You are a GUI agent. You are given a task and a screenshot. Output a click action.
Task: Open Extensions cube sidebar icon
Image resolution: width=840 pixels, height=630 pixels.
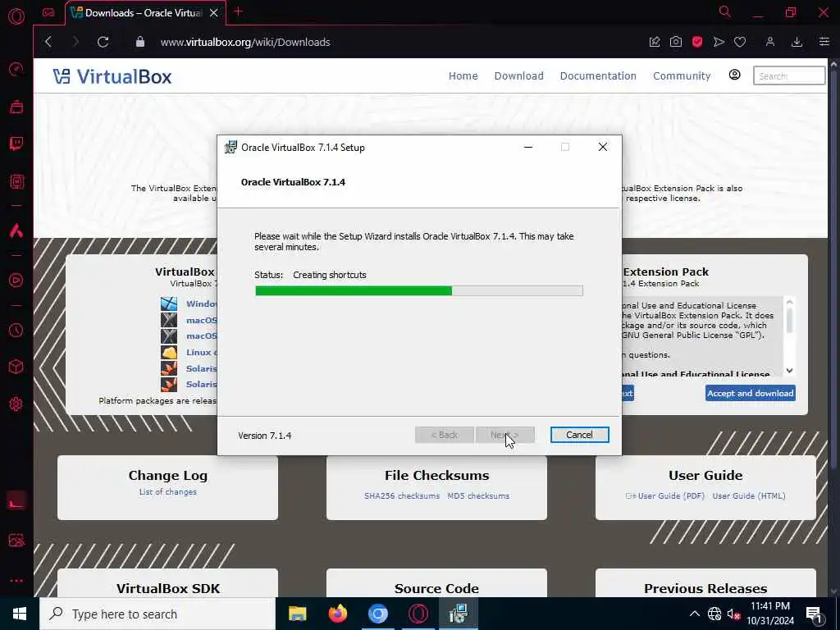point(16,367)
